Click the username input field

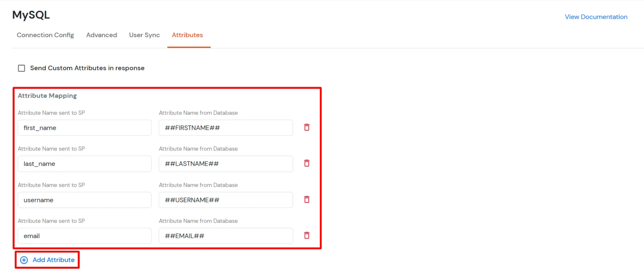[85, 200]
